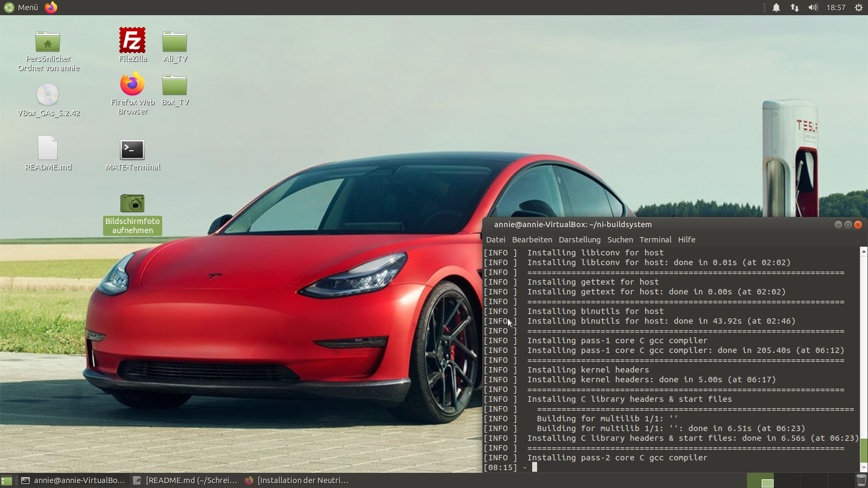
Task: Select the VBox_GAs_5.2.42 disc icon
Action: click(x=48, y=95)
